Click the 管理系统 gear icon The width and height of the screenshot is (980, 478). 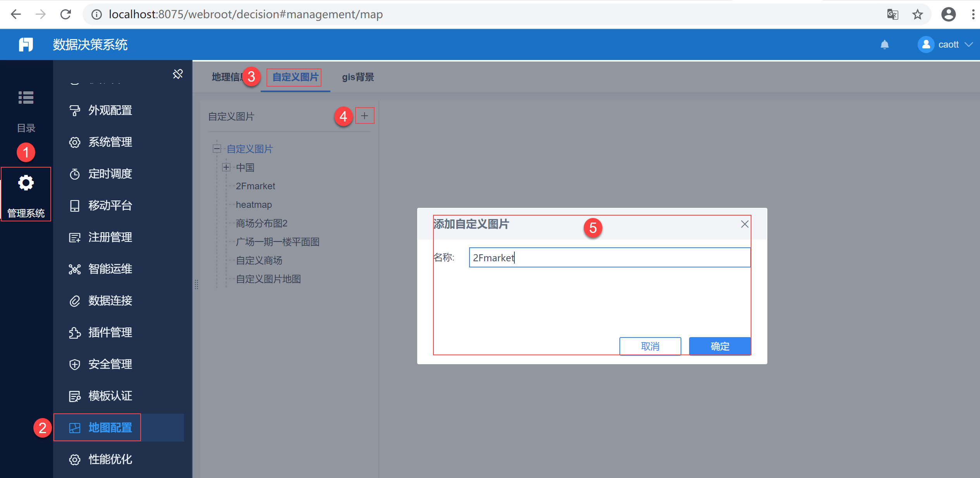pos(26,183)
